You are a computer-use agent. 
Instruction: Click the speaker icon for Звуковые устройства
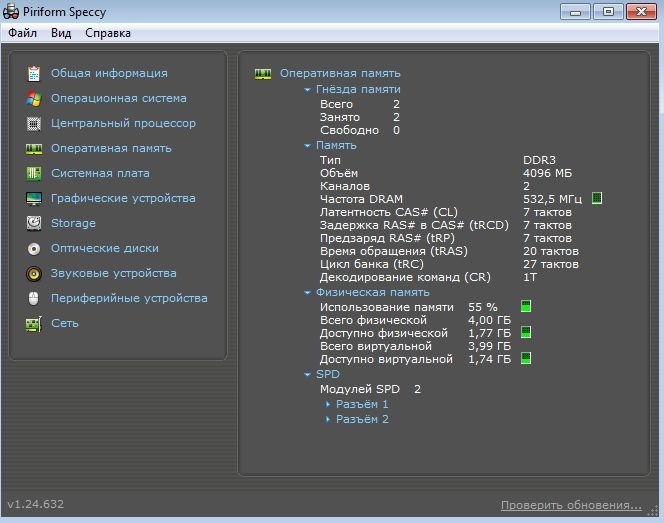coord(34,274)
